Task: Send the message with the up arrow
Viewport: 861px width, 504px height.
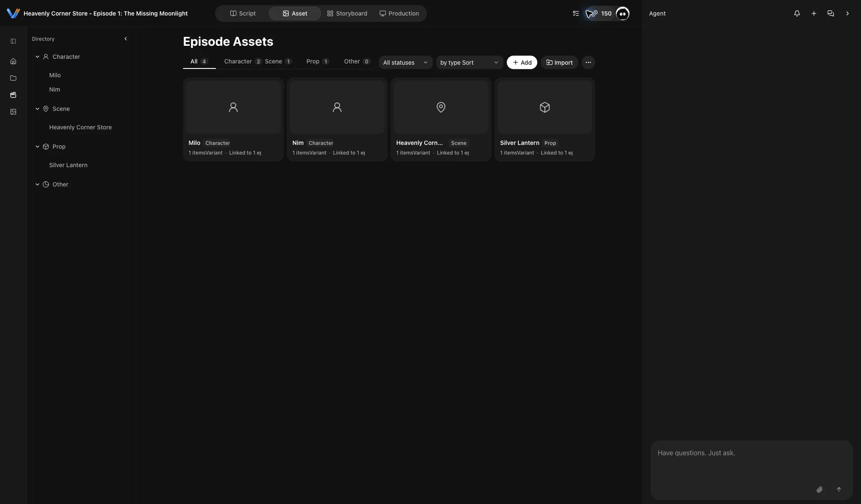Action: pos(839,489)
